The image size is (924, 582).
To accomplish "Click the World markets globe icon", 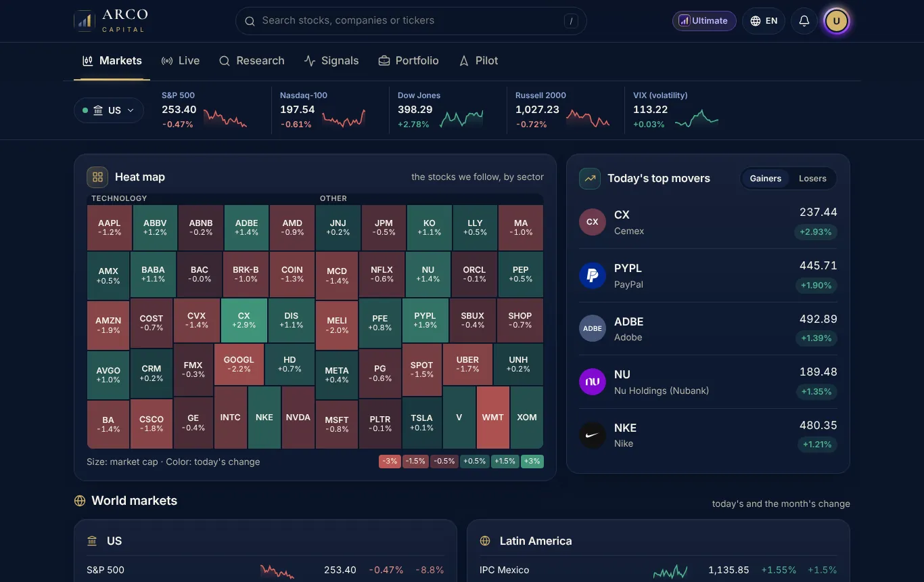I will (x=80, y=501).
